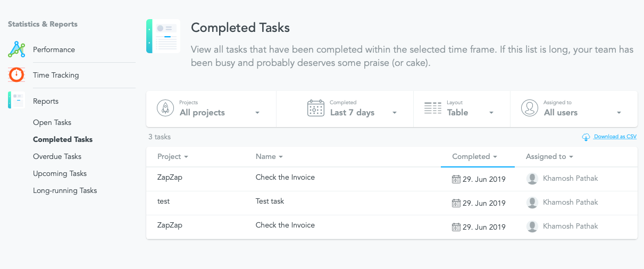Click Download as CSV link
This screenshot has width=644, height=269.
click(x=615, y=137)
